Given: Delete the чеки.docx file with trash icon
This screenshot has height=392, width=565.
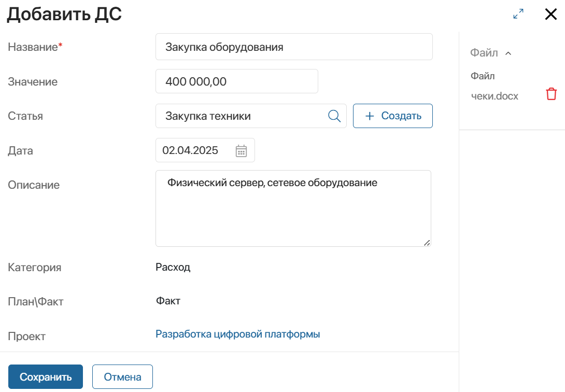Looking at the screenshot, I should tap(551, 94).
